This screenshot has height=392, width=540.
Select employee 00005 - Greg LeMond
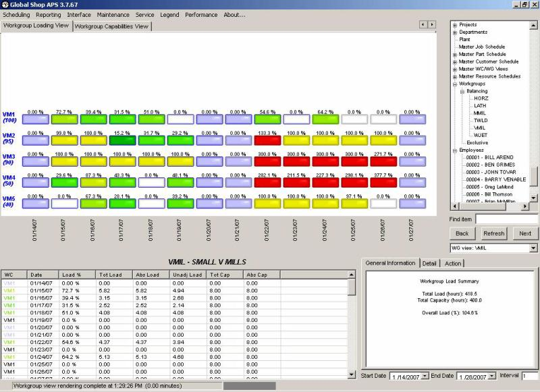pos(490,187)
